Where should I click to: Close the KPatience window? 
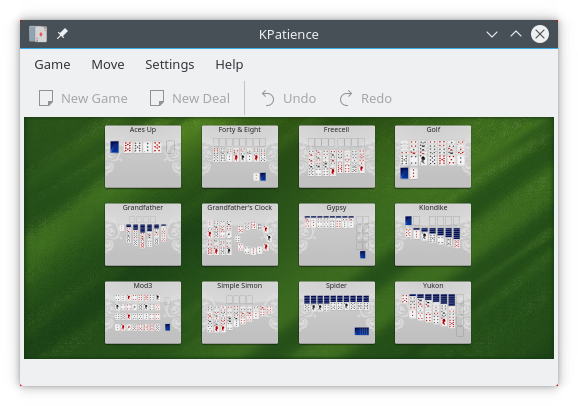pos(540,34)
